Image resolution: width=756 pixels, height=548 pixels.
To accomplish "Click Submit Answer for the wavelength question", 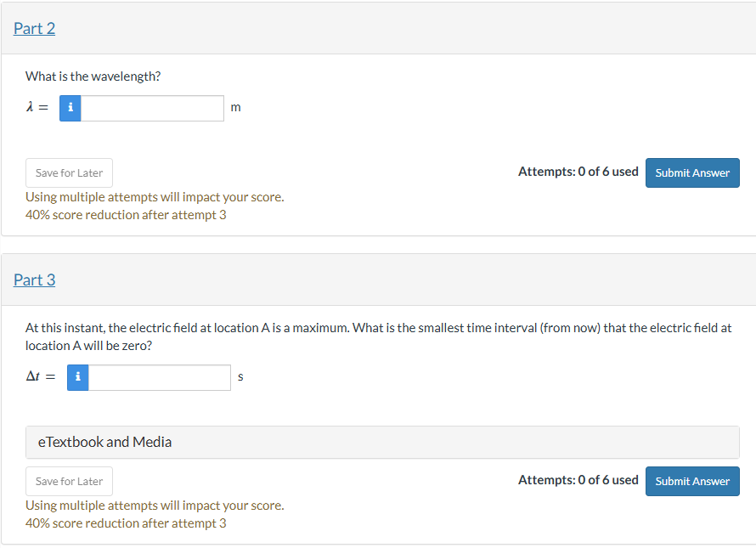I will click(692, 172).
